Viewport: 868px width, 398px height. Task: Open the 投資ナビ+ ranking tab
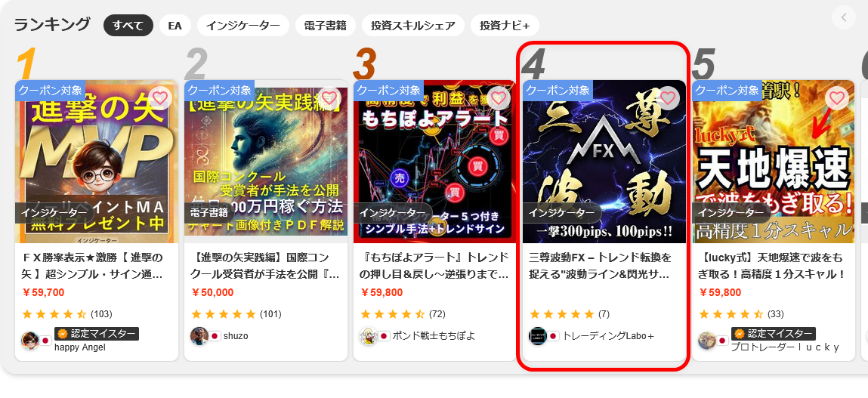[505, 26]
